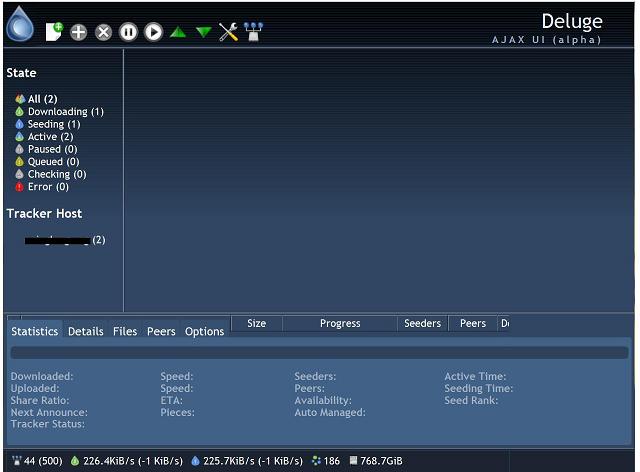The image size is (640, 472).
Task: Switch to the Statistics tab
Action: (x=35, y=331)
